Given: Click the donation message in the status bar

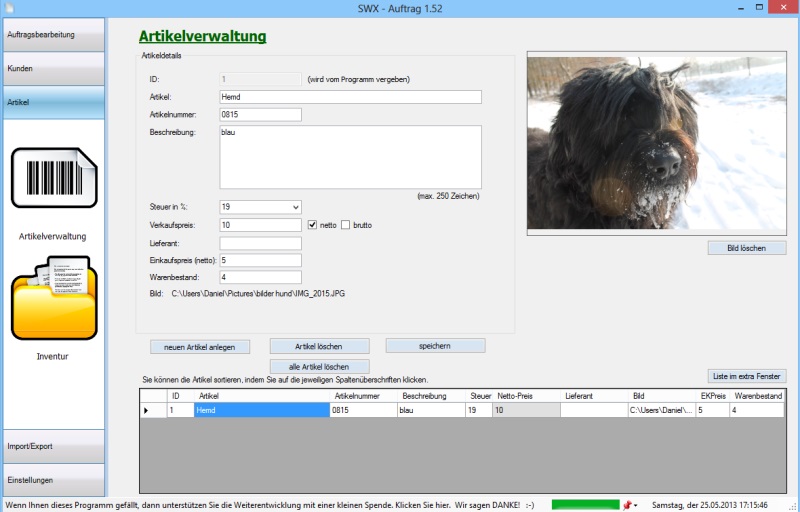Looking at the screenshot, I should coord(270,505).
